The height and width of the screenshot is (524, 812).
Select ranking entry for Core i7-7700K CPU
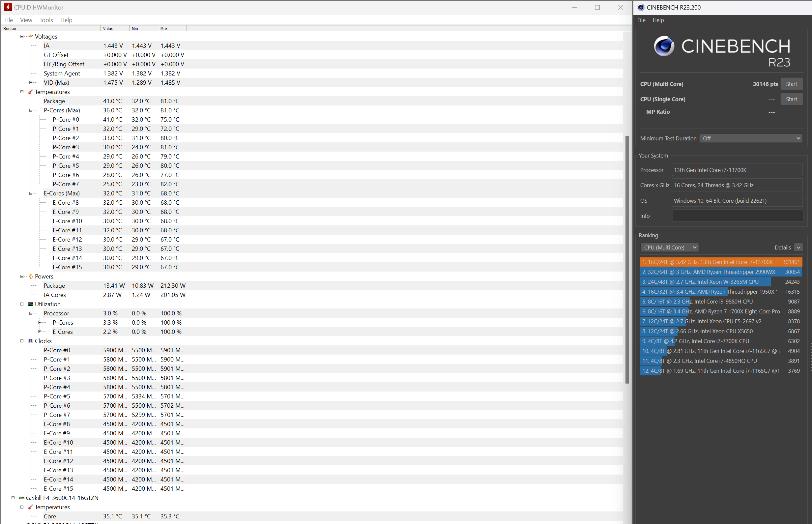point(721,341)
